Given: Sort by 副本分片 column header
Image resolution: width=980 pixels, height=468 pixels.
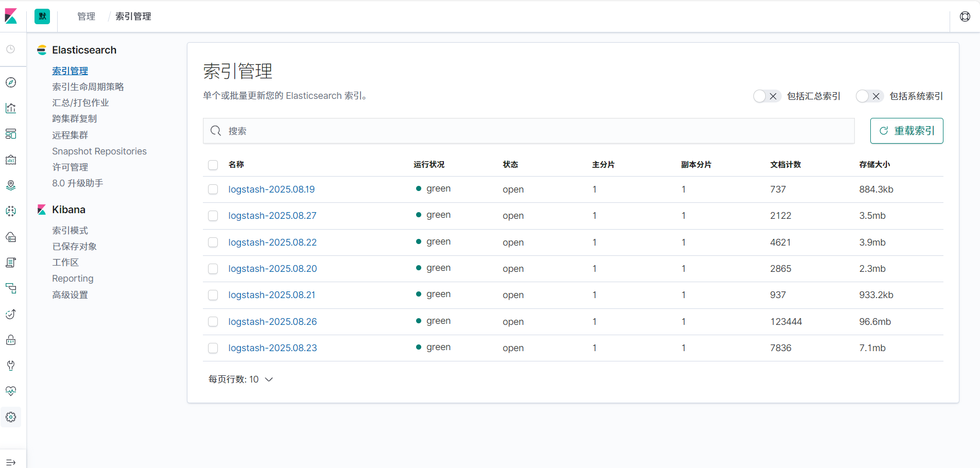Looking at the screenshot, I should [696, 165].
